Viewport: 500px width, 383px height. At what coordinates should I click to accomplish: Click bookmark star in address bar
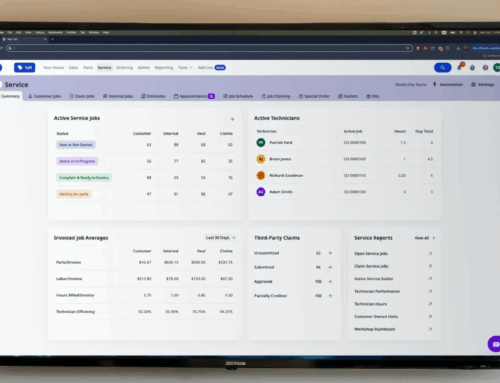tap(408, 48)
